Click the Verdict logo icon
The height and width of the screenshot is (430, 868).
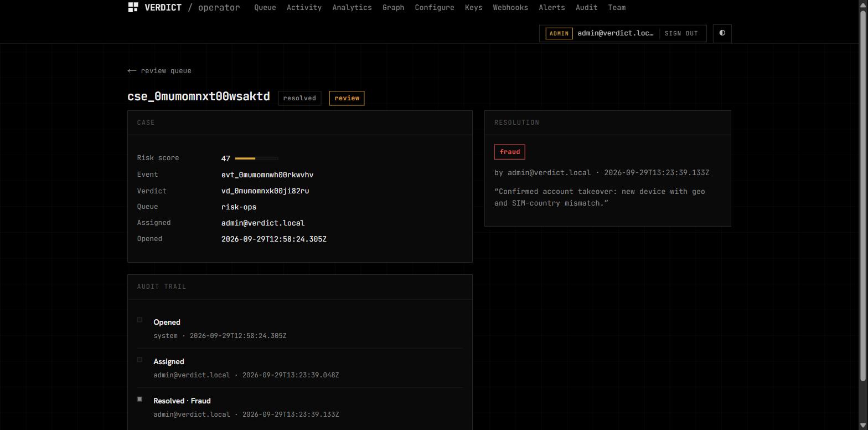[x=133, y=7]
